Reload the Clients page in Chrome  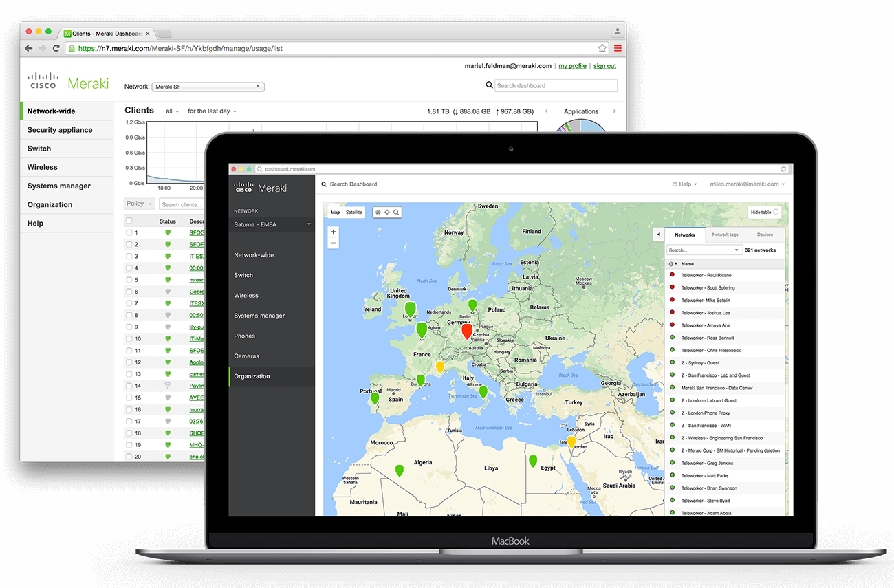point(56,48)
